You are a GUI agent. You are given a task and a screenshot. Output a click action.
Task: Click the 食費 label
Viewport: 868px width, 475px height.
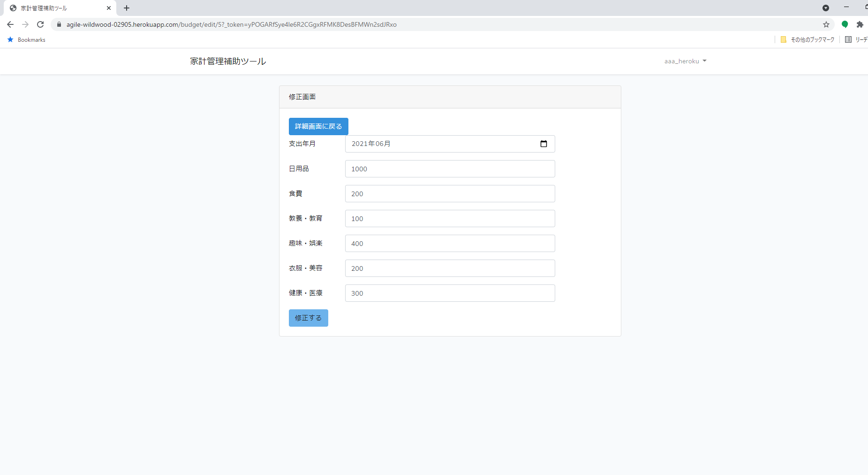pos(295,193)
